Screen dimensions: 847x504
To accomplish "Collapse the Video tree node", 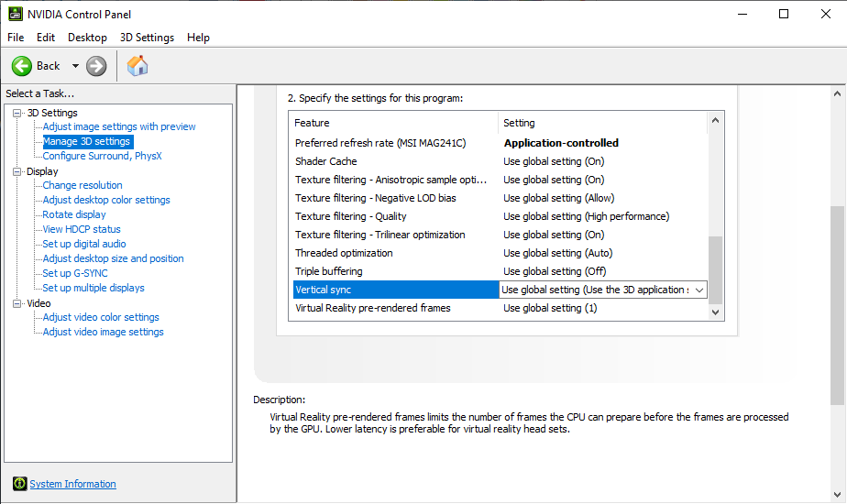I will (x=16, y=303).
